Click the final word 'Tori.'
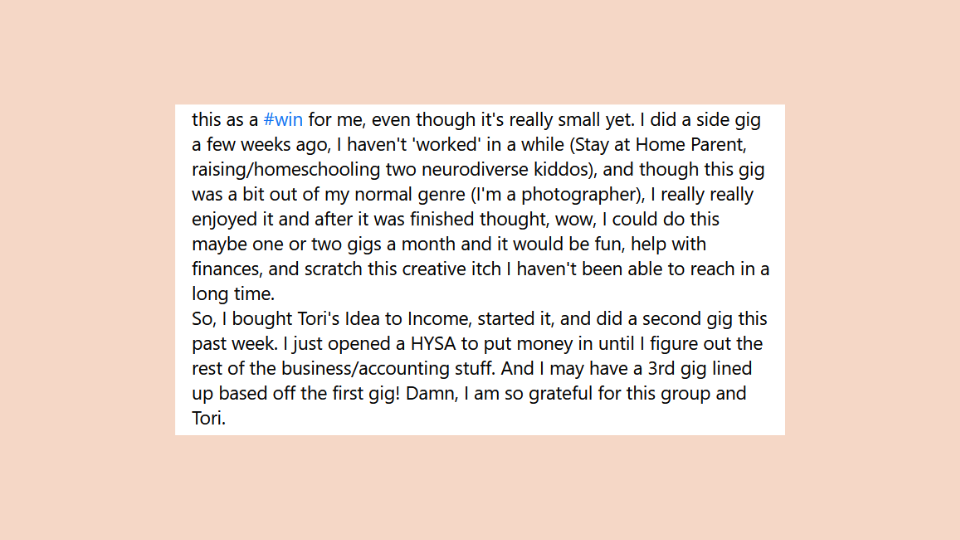The height and width of the screenshot is (540, 960). point(209,418)
